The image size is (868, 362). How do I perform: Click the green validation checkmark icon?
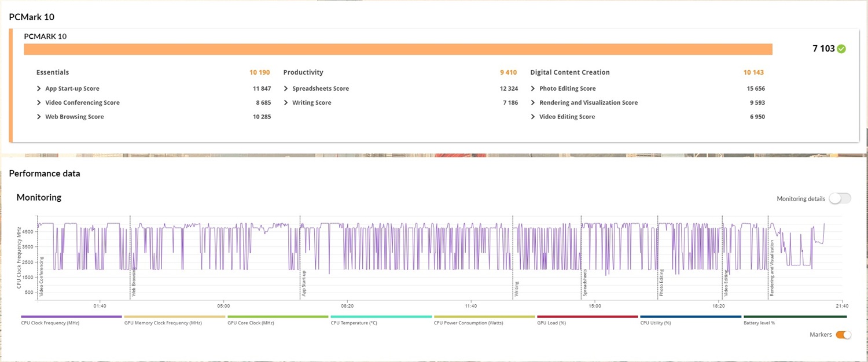coord(841,49)
